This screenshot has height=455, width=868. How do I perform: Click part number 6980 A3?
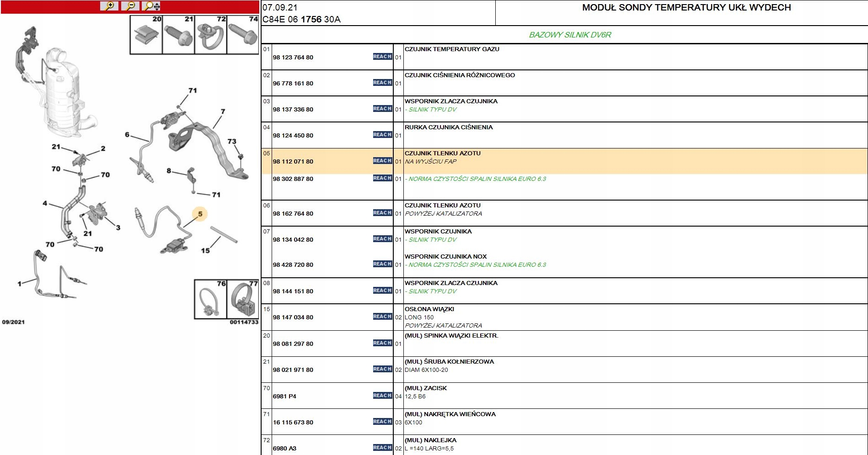(x=284, y=449)
